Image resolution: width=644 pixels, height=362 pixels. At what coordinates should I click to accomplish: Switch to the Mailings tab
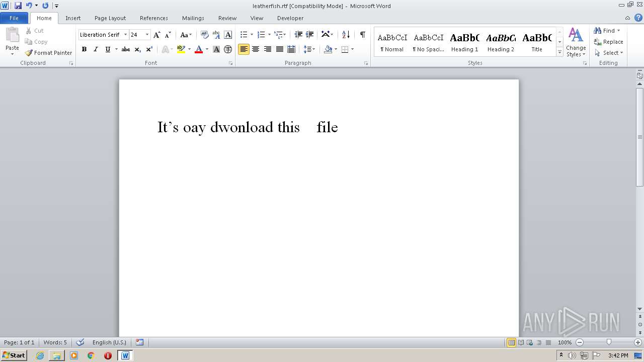pyautogui.click(x=193, y=18)
